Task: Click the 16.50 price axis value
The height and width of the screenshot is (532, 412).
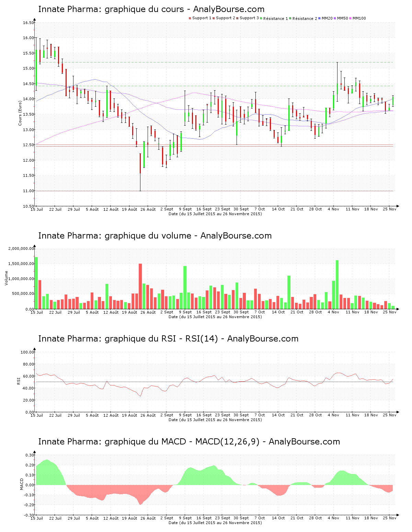Action: (x=28, y=23)
